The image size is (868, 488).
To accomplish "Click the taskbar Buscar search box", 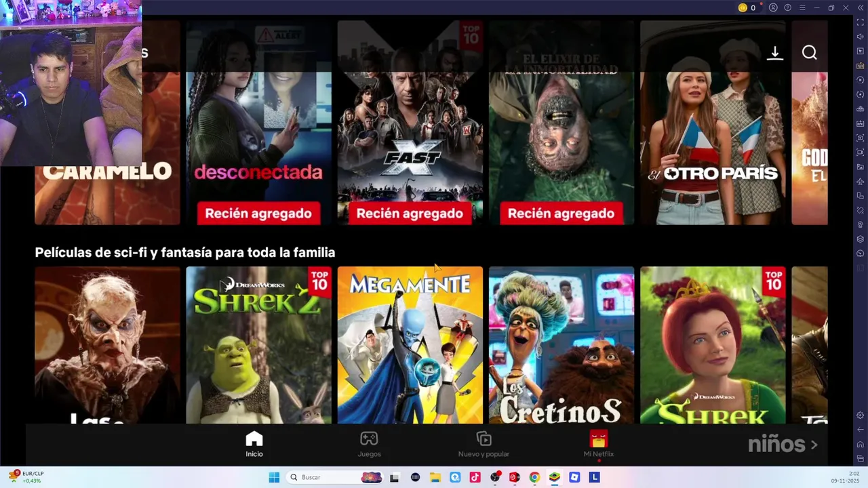I will (335, 477).
